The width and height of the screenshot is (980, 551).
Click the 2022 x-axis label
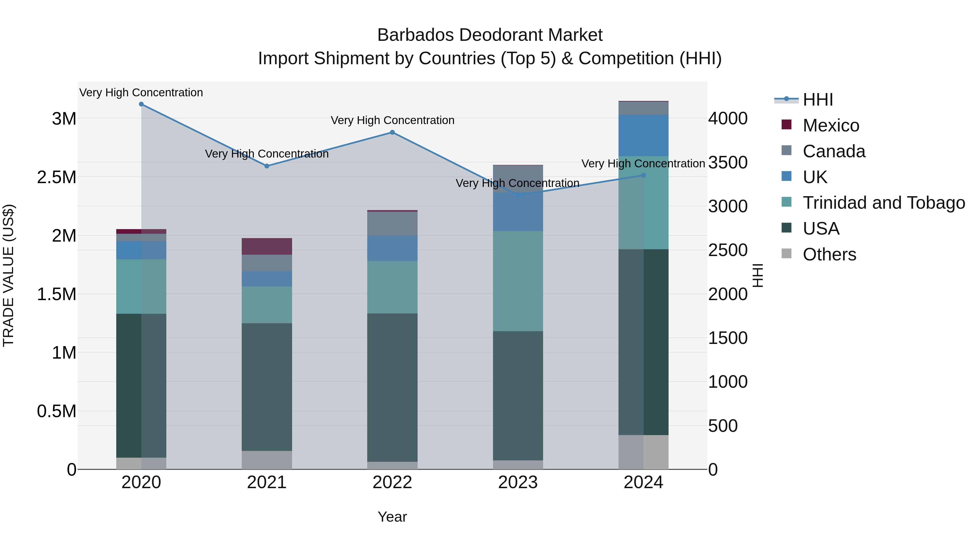392,482
